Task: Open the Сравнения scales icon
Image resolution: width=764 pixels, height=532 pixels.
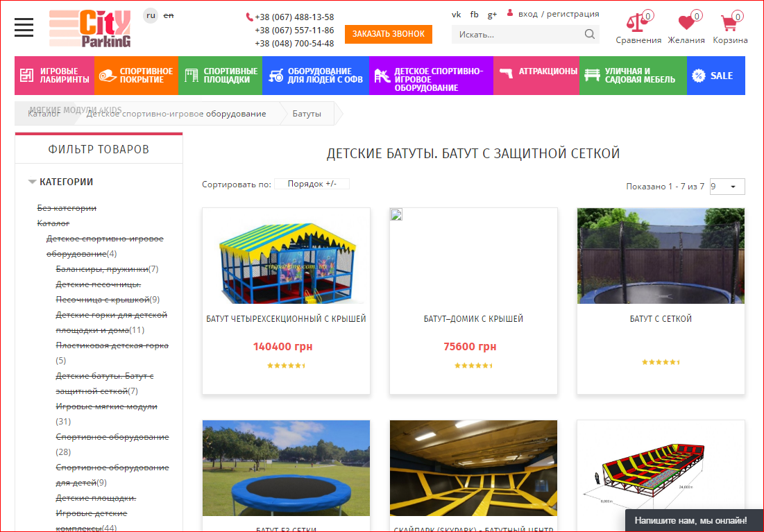Action: 636,22
